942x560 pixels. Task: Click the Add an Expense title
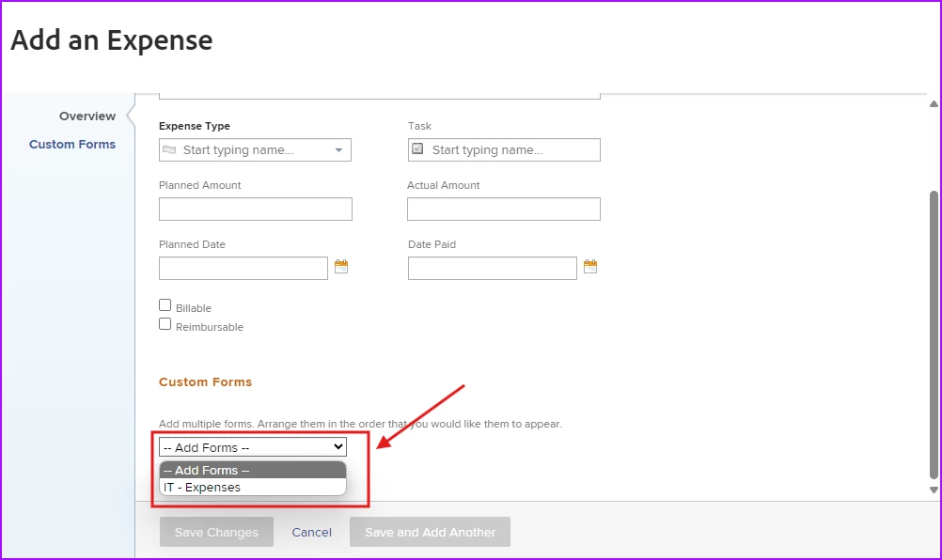(x=112, y=40)
